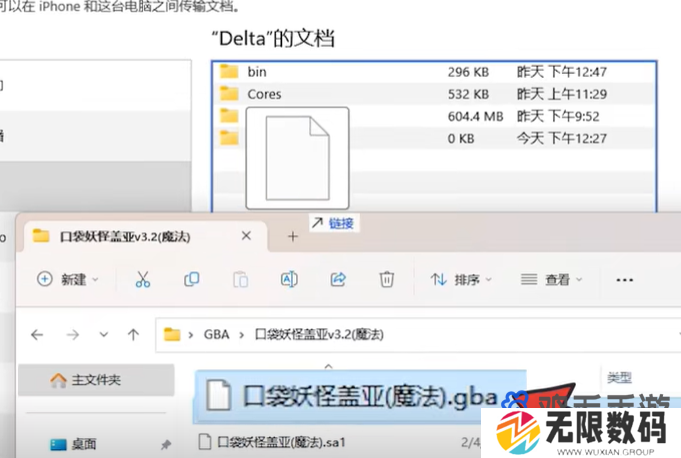
Task: Click the 604.4 MB folder icon
Action: coord(229,116)
